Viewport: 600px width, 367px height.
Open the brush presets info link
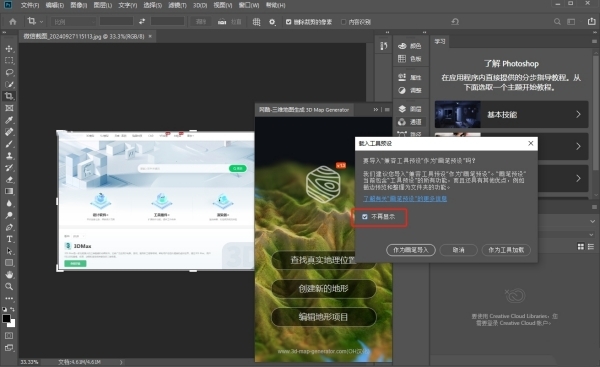click(405, 199)
